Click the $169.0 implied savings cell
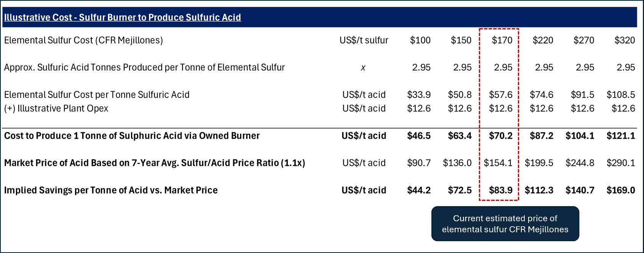 point(621,190)
